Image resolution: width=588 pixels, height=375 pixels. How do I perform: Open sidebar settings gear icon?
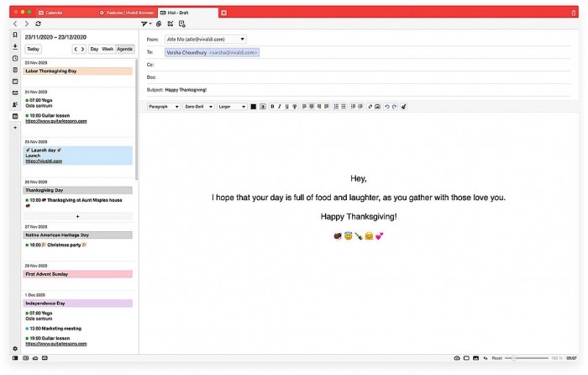click(x=14, y=348)
